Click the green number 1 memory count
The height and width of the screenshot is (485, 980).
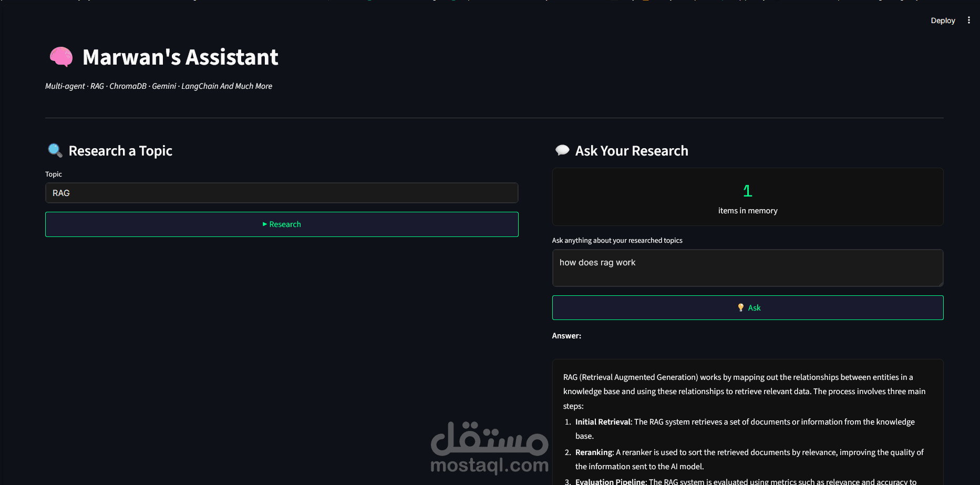click(748, 191)
